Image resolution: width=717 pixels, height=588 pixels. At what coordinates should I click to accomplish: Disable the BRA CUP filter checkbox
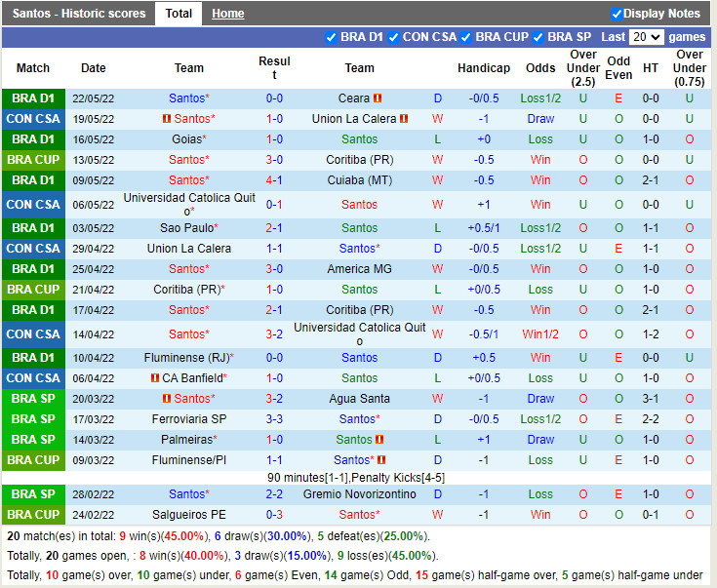(x=466, y=37)
